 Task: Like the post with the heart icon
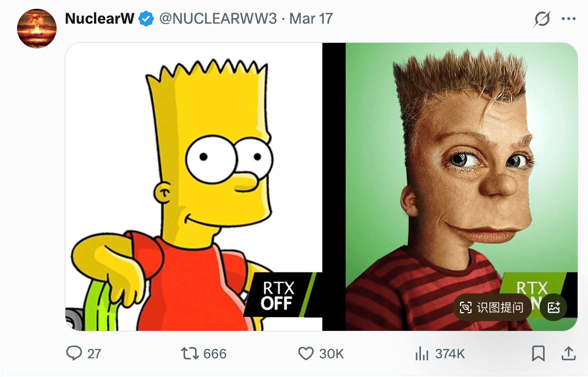pyautogui.click(x=306, y=353)
